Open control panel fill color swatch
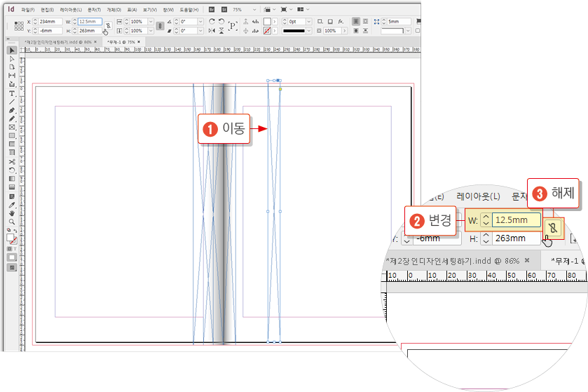The image size is (588, 392). tap(267, 21)
